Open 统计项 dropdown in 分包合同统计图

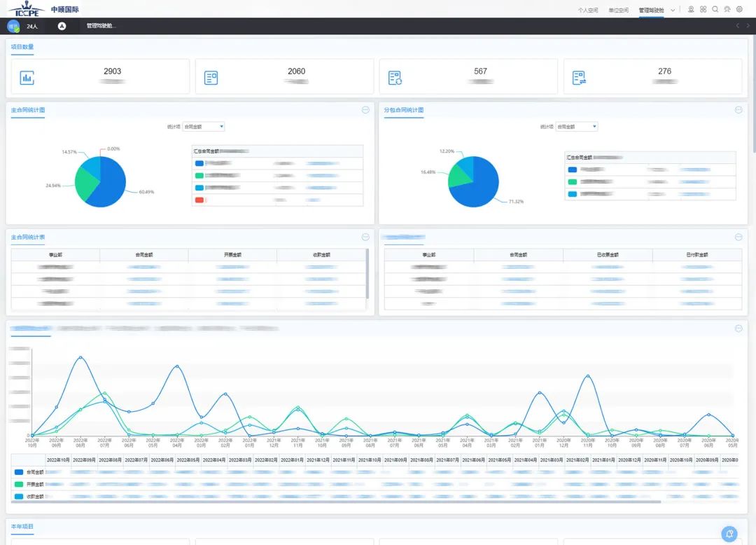point(577,127)
